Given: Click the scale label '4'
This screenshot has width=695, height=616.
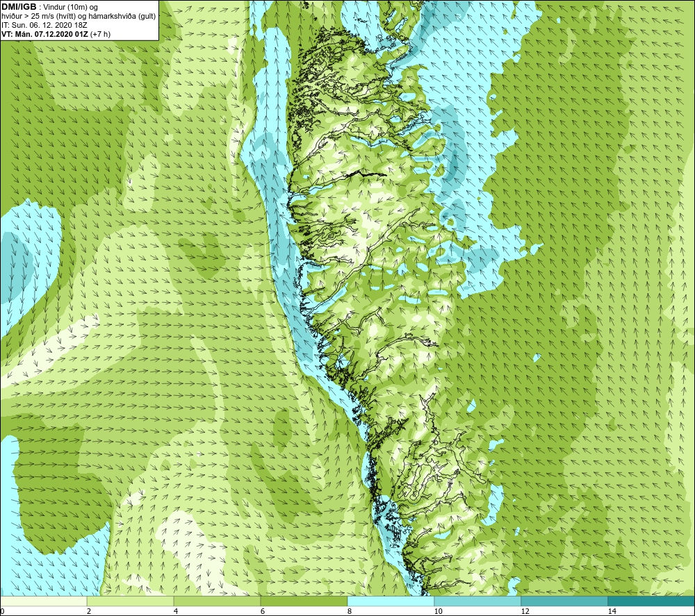Looking at the screenshot, I should (x=176, y=611).
